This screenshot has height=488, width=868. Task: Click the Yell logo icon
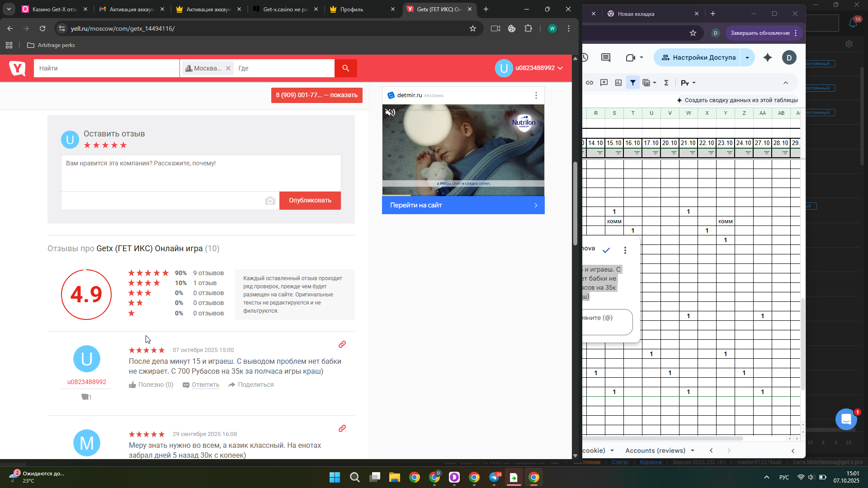17,68
